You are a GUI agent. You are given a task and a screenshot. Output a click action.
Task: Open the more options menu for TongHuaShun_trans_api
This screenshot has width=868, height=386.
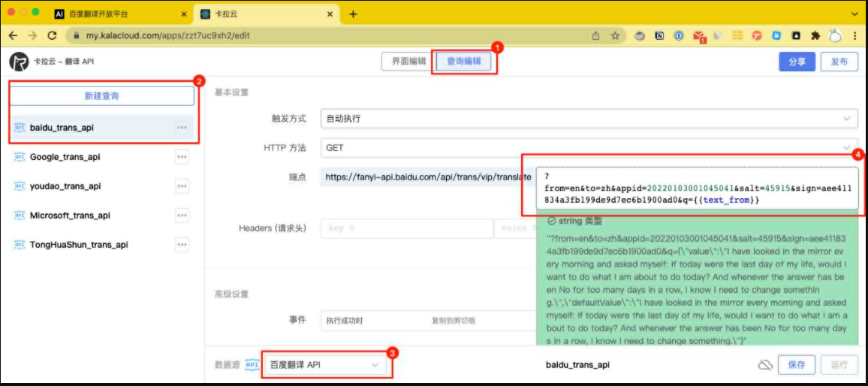point(182,244)
